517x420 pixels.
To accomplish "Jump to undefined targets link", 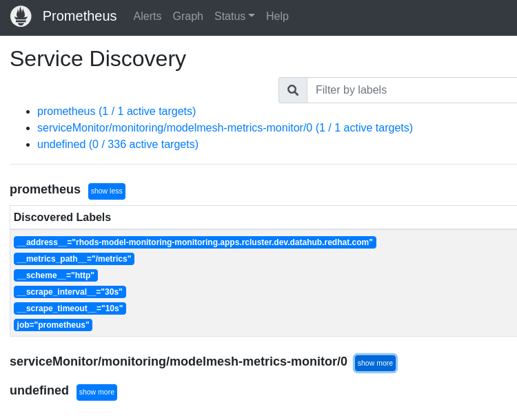I will click(x=118, y=145).
